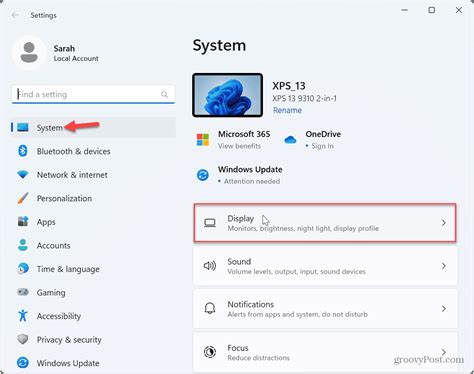Click the Apps label in sidebar
Screen dimensions: 474x374
pos(46,222)
